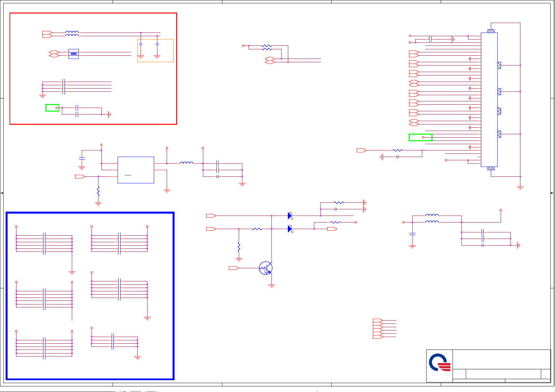Click the NPN transistor symbol
555x392 pixels.
(265, 268)
